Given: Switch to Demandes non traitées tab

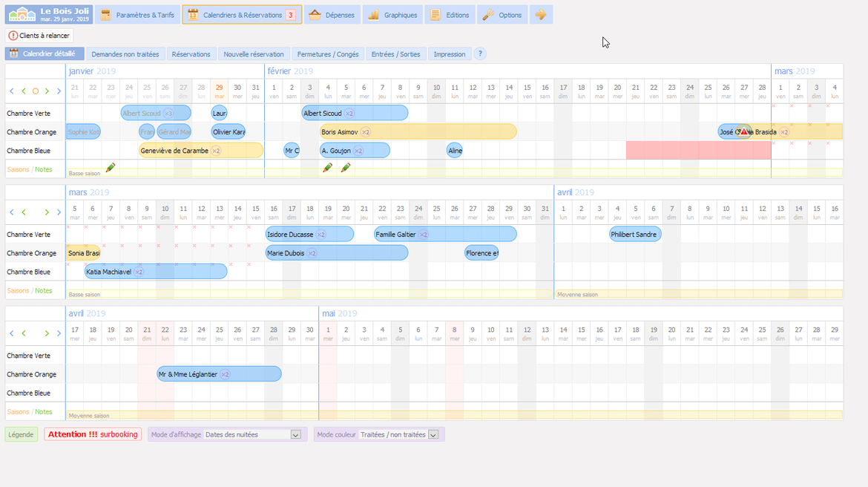Looking at the screenshot, I should coord(125,54).
